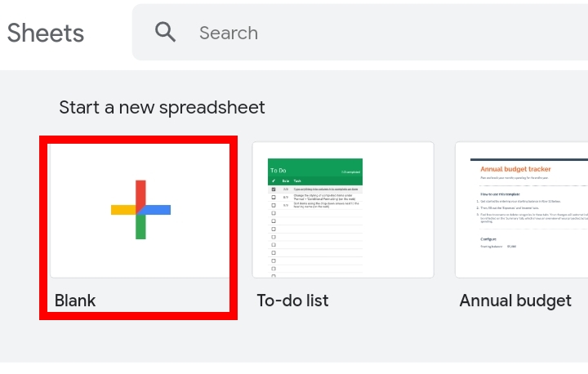Image resolution: width=588 pixels, height=374 pixels.
Task: Click the Blank label under the first template
Action: 75,301
